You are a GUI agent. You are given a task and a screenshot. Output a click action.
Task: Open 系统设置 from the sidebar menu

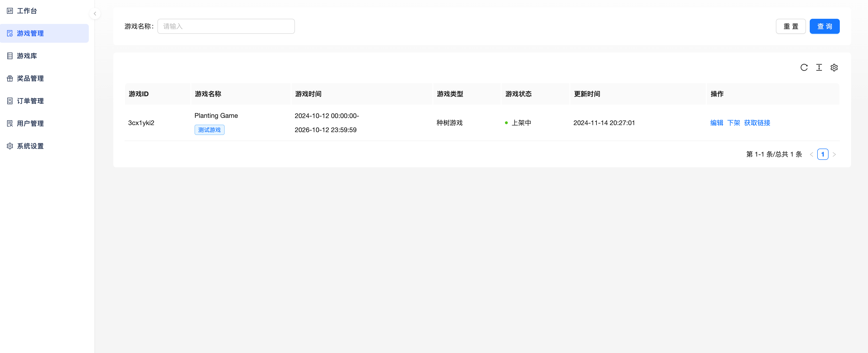click(30, 146)
